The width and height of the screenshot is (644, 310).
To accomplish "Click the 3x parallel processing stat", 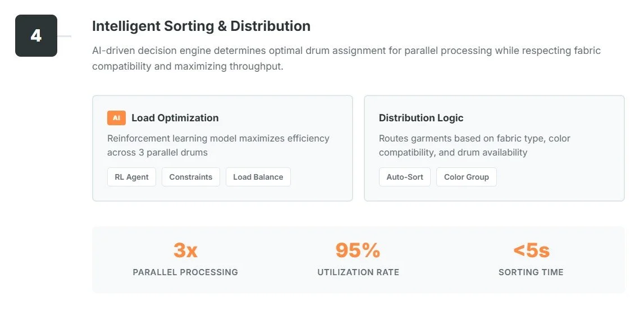I will coord(185,250).
